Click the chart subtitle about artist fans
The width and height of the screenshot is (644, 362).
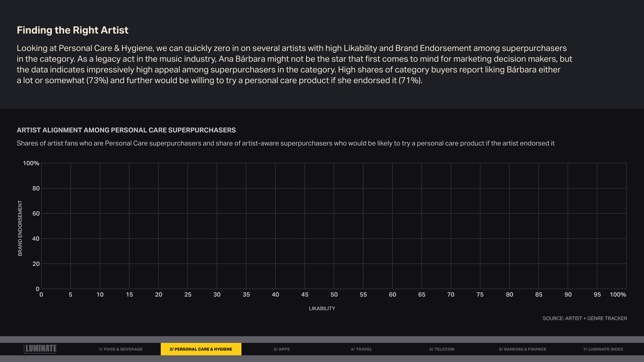286,143
